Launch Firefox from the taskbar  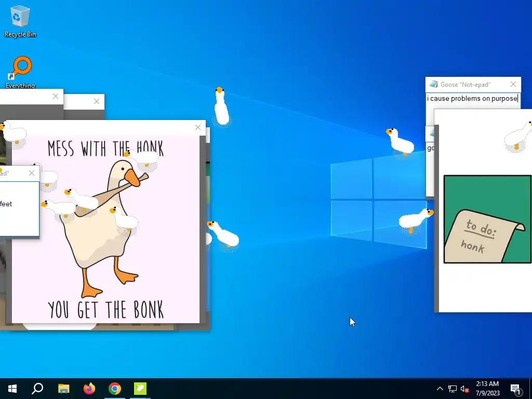point(89,389)
